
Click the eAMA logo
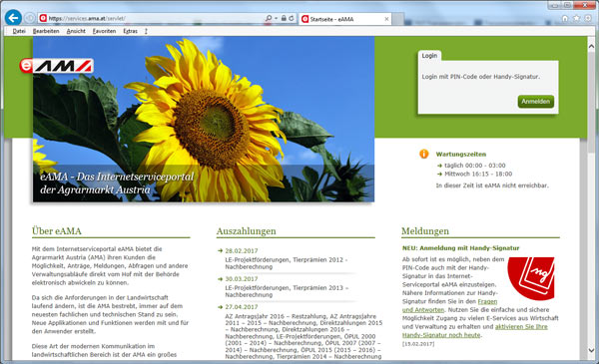(x=57, y=66)
